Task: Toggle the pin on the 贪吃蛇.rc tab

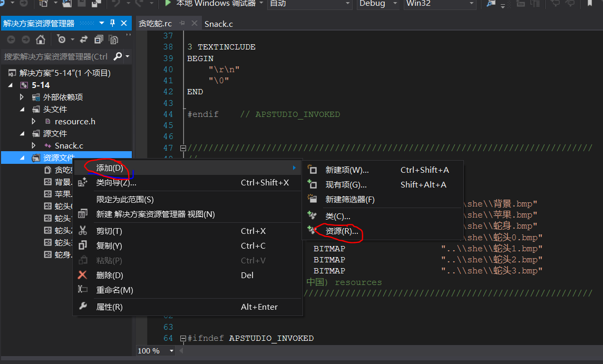Action: [x=182, y=24]
